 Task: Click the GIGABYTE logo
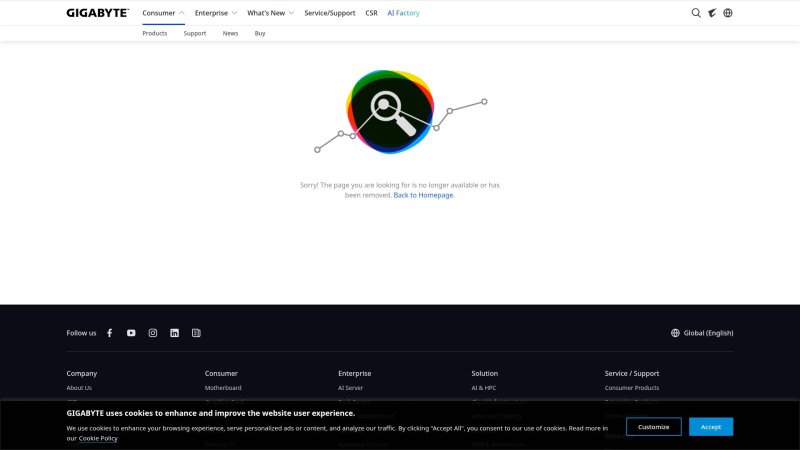click(97, 13)
